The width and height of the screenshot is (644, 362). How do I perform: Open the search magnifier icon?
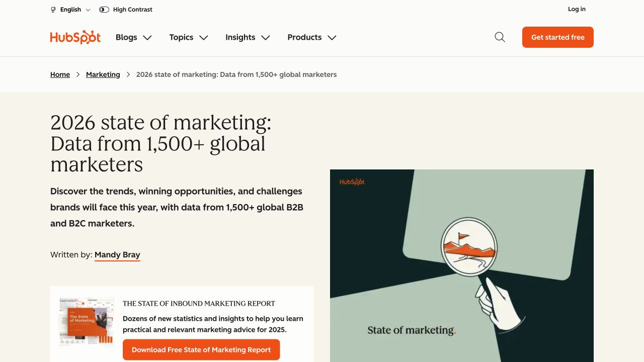[x=500, y=37]
